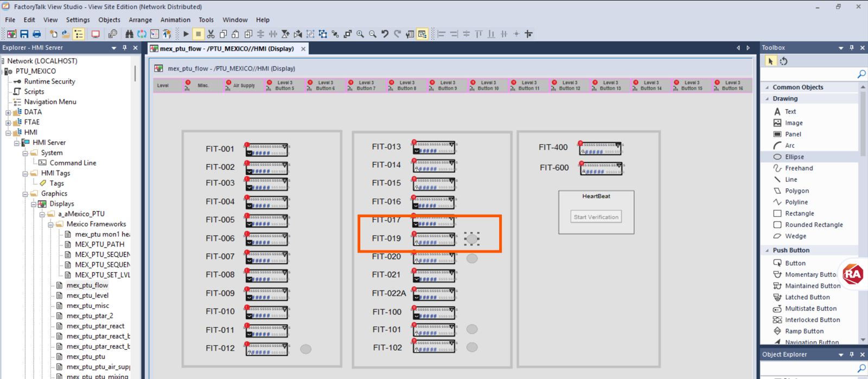Click the Test Display play icon

[186, 34]
